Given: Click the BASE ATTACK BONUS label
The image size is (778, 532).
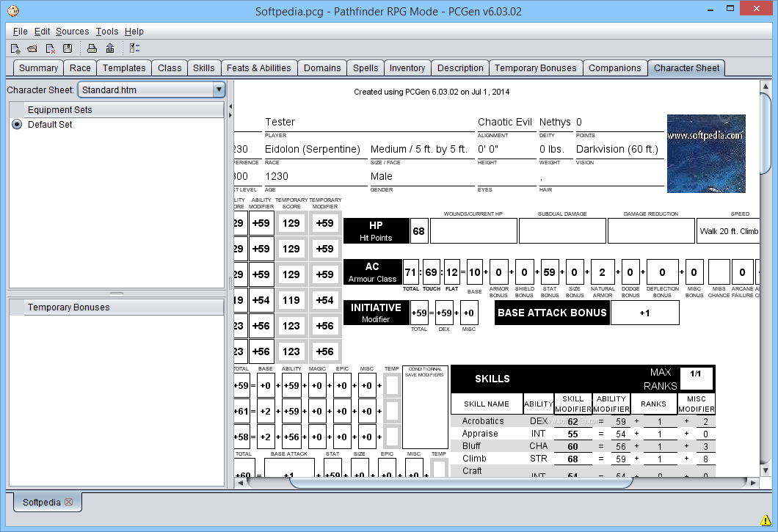Looking at the screenshot, I should click(552, 313).
